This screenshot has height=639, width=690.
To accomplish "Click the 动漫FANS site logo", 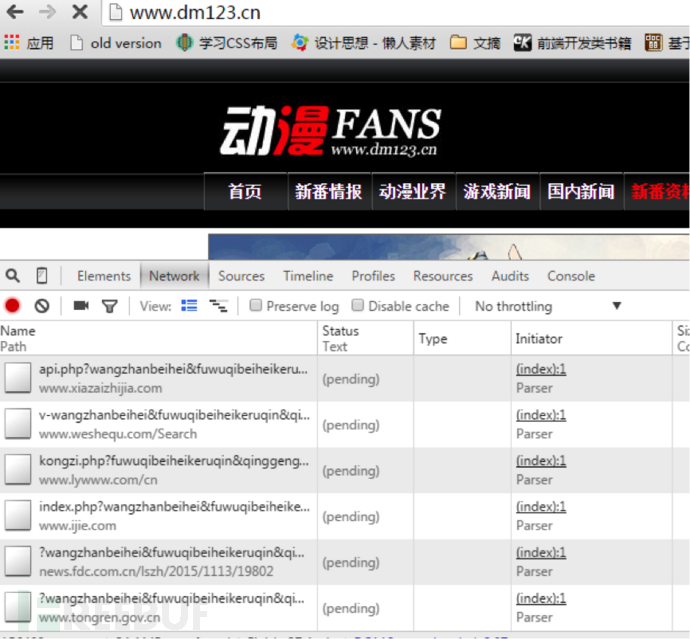I will (x=330, y=131).
